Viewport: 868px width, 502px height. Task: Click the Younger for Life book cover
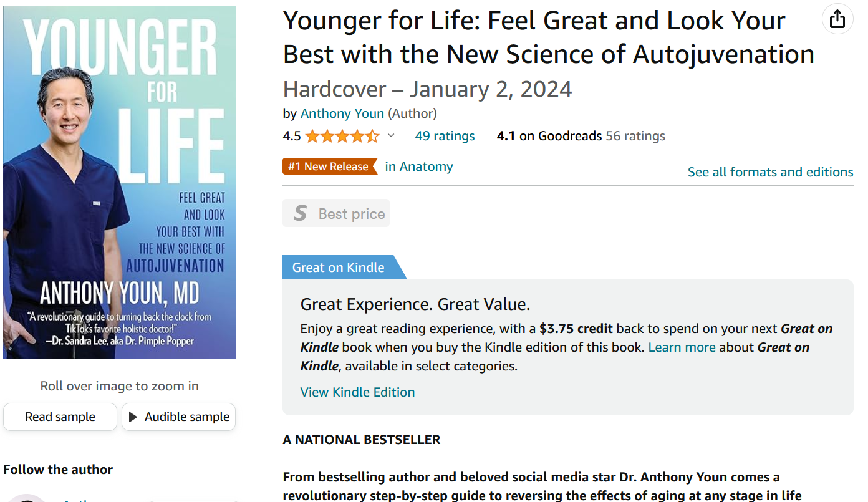119,182
